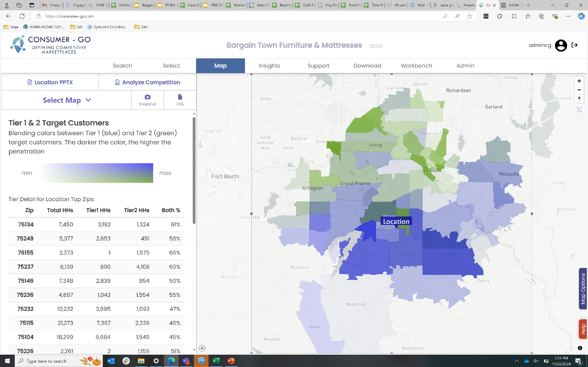Open the Workbench tab

pyautogui.click(x=417, y=66)
